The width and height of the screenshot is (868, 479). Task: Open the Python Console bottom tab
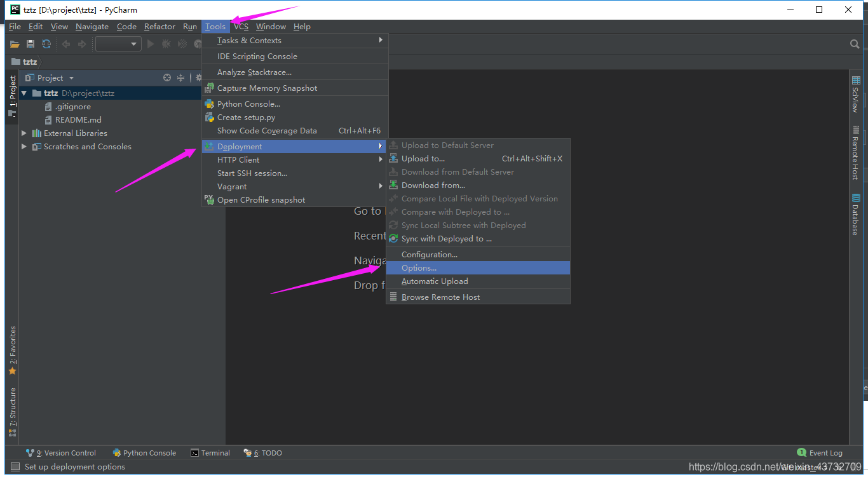[144, 453]
